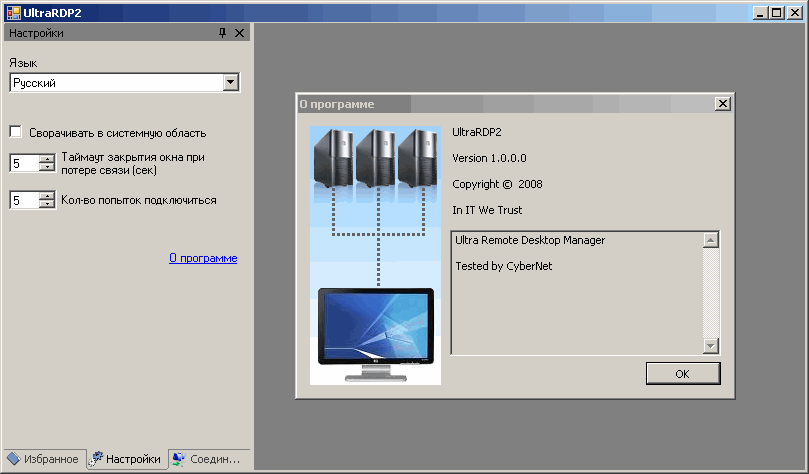Minimize the UltraRDP2 main window
The height and width of the screenshot is (474, 809).
point(759,13)
